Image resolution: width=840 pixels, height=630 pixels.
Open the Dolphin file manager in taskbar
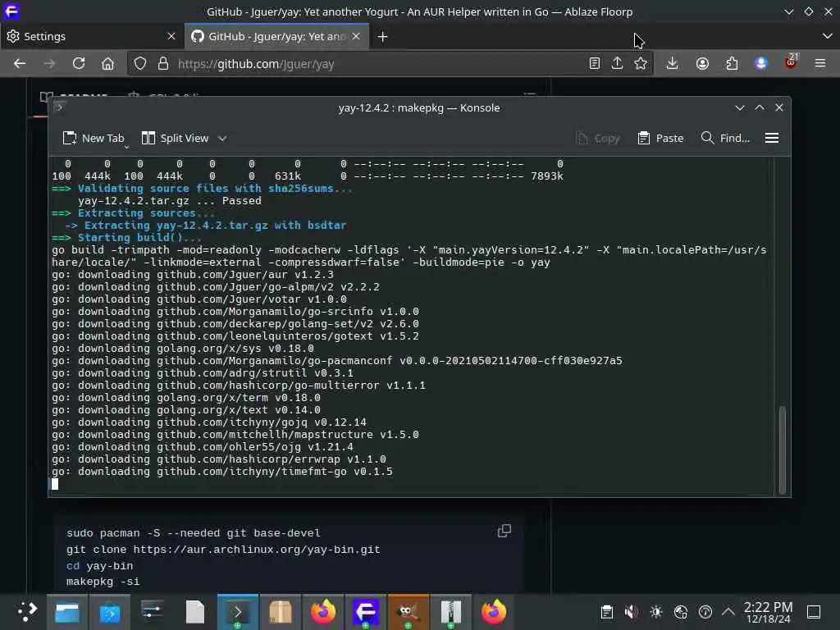(x=67, y=612)
